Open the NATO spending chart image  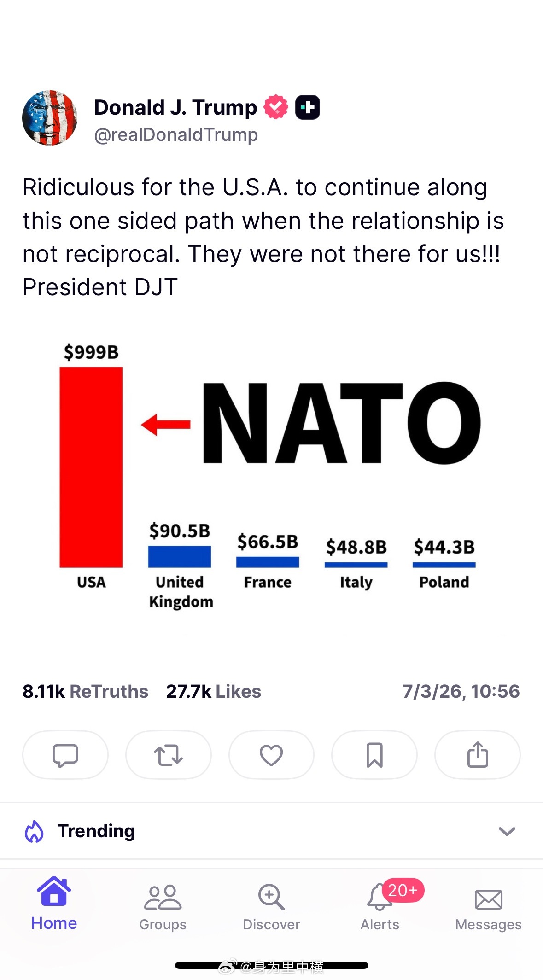(271, 477)
